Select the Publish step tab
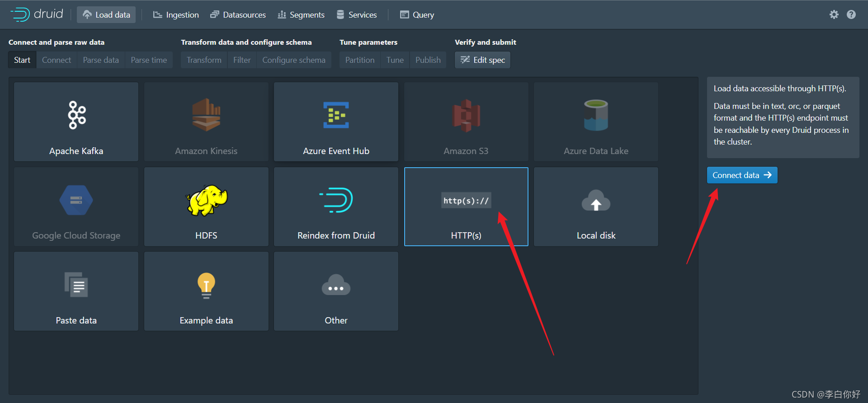The width and height of the screenshot is (868, 403). point(428,60)
